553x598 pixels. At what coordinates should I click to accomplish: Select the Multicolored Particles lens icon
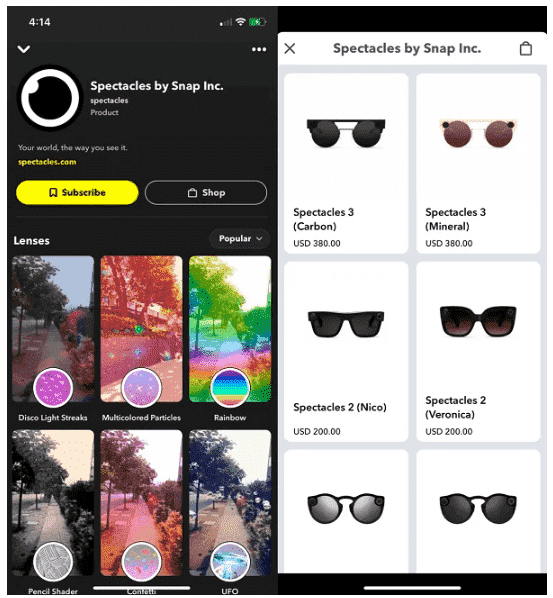click(x=141, y=388)
